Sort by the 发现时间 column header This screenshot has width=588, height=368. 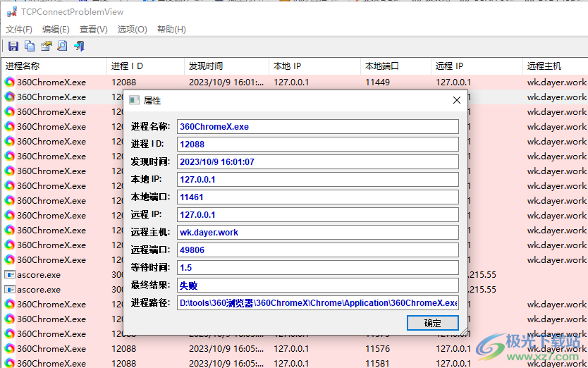pos(226,66)
